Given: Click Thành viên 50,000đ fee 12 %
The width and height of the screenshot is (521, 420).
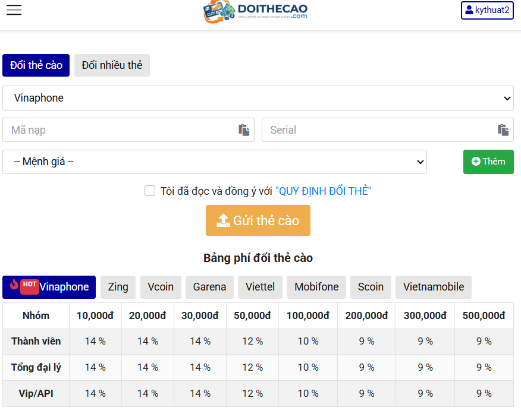Looking at the screenshot, I should (253, 342).
